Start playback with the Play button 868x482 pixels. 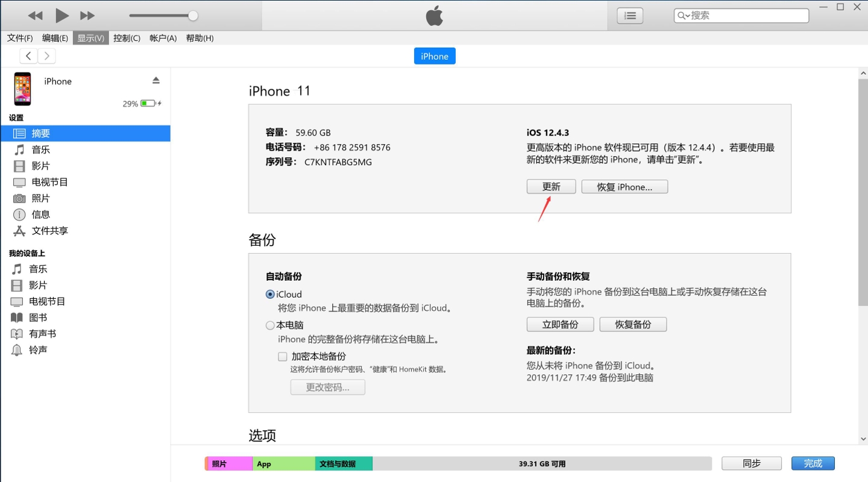(x=61, y=16)
